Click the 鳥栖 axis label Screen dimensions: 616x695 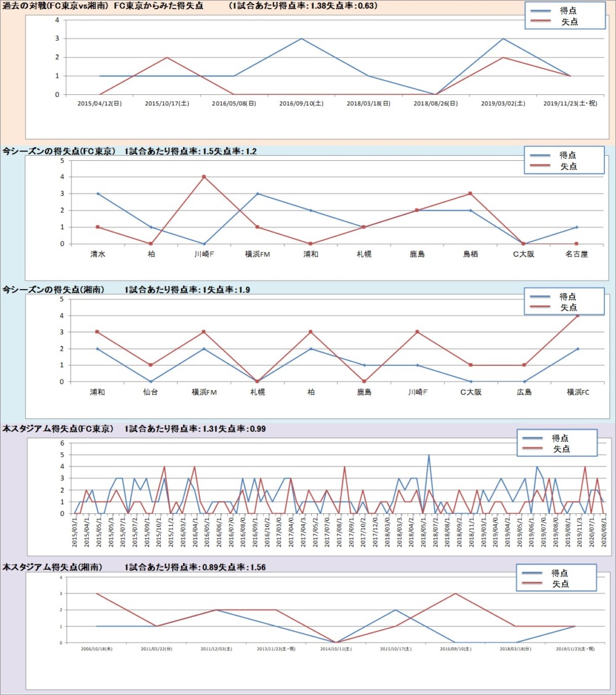(x=470, y=254)
